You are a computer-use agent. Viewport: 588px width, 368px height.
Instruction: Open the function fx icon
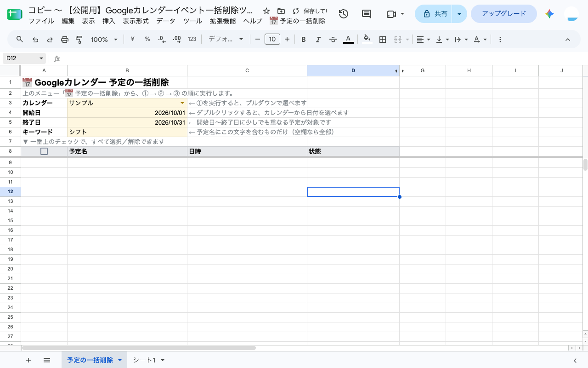[x=57, y=59]
